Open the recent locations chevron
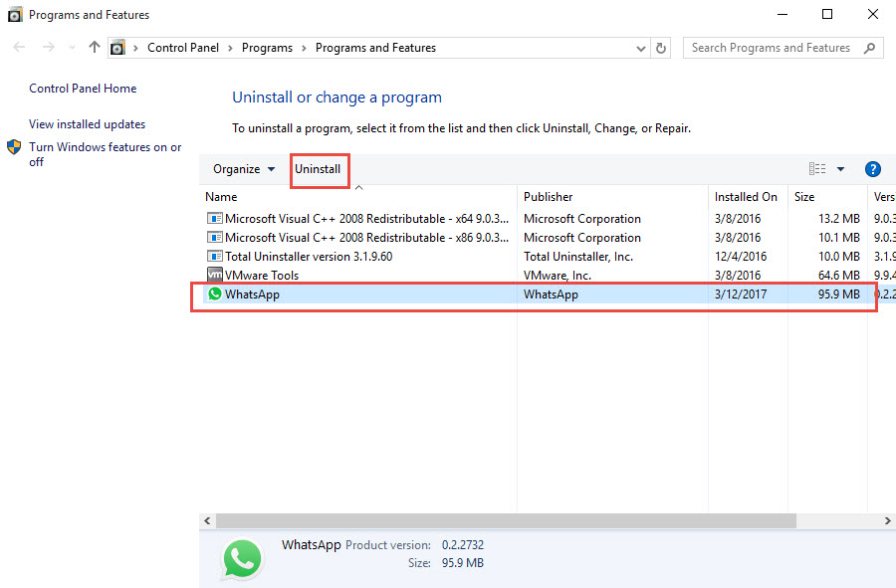 click(72, 48)
